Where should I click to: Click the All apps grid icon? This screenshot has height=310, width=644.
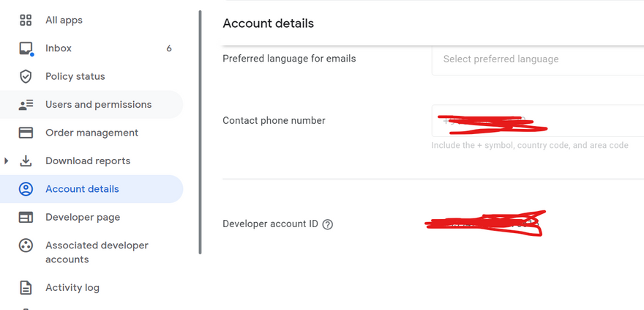(x=26, y=21)
